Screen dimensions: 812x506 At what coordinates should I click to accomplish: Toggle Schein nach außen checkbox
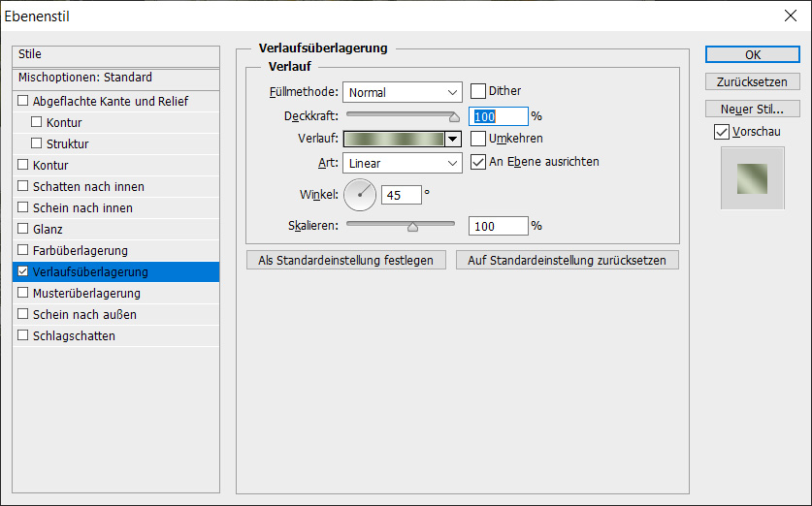22,313
